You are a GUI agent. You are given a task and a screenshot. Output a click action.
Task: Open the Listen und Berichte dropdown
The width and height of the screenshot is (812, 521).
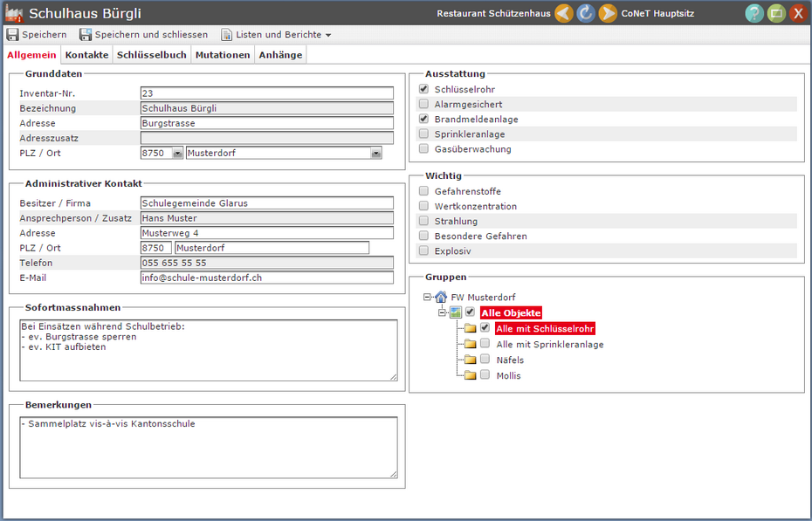click(x=276, y=35)
